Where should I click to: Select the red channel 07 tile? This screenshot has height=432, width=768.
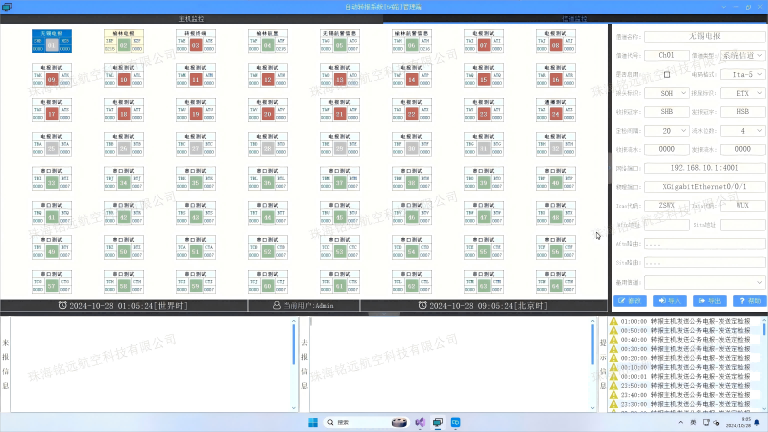484,41
